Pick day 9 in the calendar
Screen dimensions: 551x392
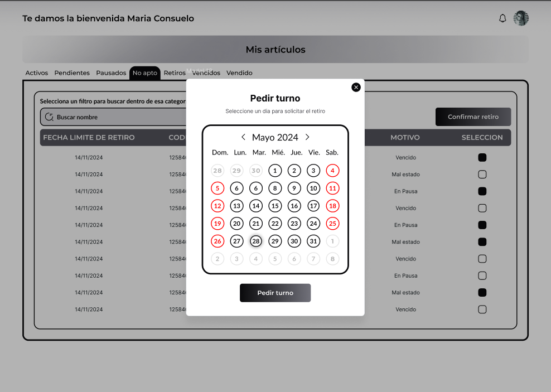pyautogui.click(x=294, y=188)
